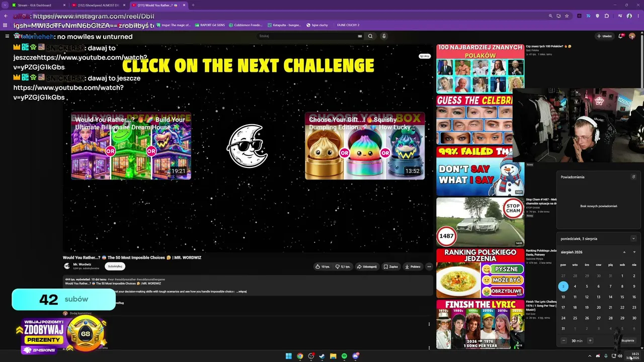644x362 pixels.
Task: Share the video with Udostępnij
Action: [x=367, y=266]
